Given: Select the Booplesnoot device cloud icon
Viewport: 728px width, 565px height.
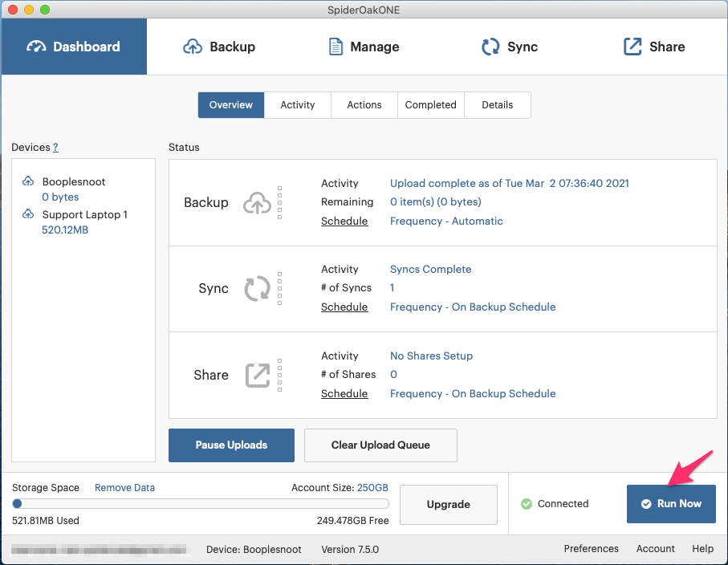Looking at the screenshot, I should tap(28, 181).
